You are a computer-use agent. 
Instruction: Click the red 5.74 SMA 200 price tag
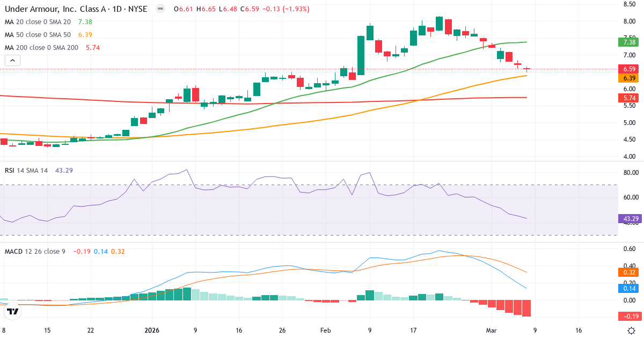pos(627,98)
